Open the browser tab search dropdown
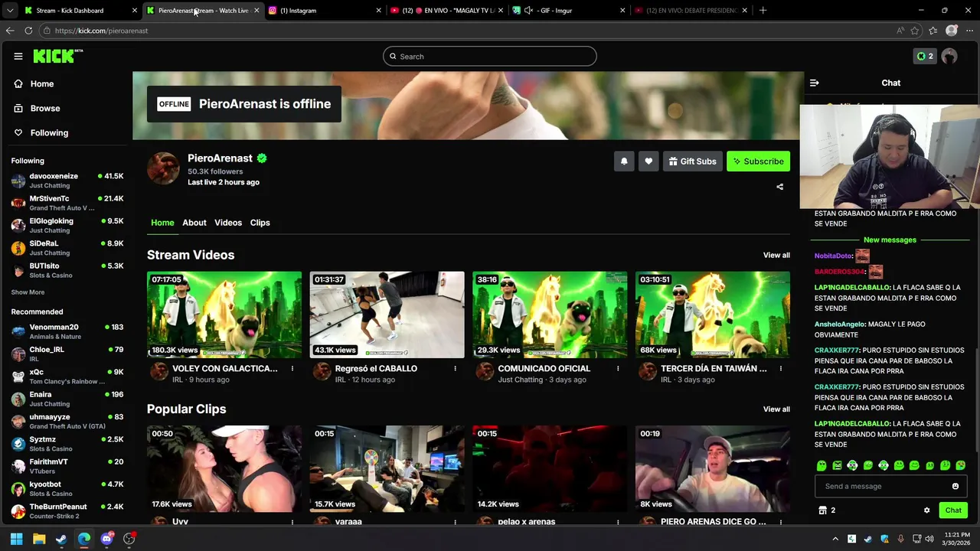This screenshot has height=551, width=980. pyautogui.click(x=10, y=11)
